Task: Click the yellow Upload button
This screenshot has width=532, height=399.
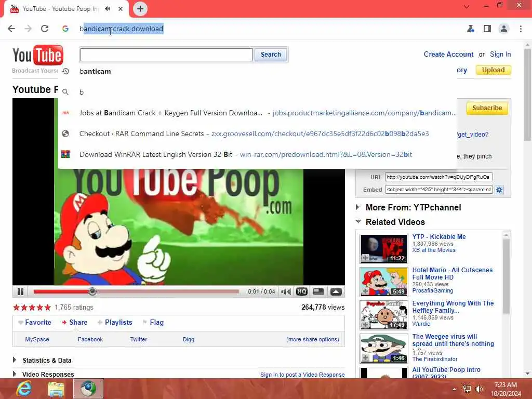Action: coord(494,70)
